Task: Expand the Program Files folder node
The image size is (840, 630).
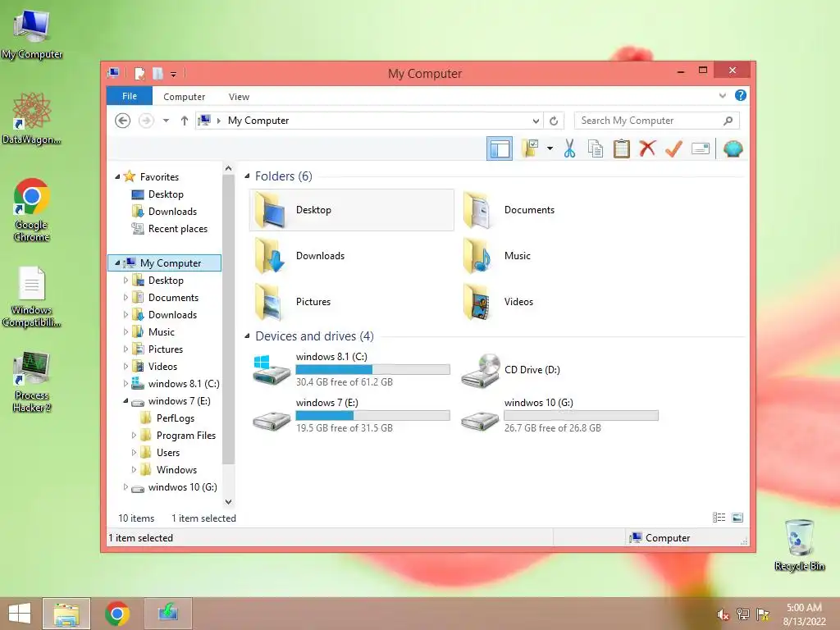Action: tap(134, 436)
